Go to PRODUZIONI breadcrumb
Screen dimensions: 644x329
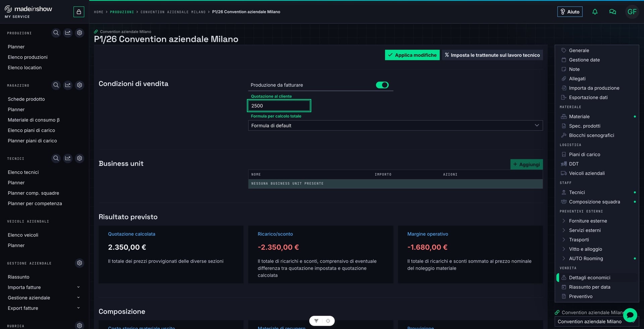pyautogui.click(x=122, y=12)
